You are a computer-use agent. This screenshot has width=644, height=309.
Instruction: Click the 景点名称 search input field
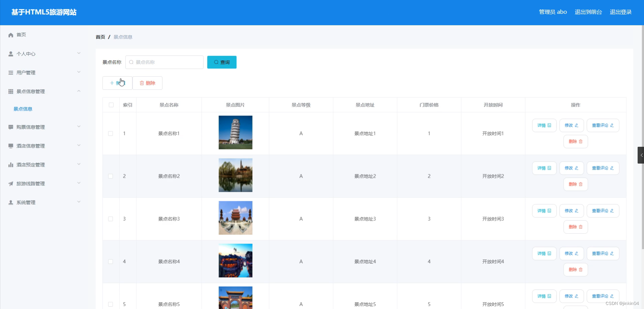(164, 62)
